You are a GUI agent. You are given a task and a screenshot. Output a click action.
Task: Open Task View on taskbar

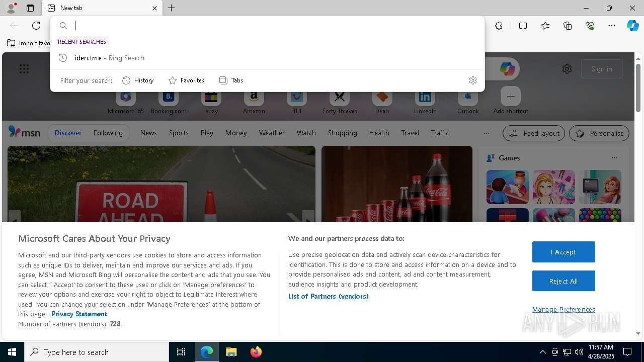(181, 352)
